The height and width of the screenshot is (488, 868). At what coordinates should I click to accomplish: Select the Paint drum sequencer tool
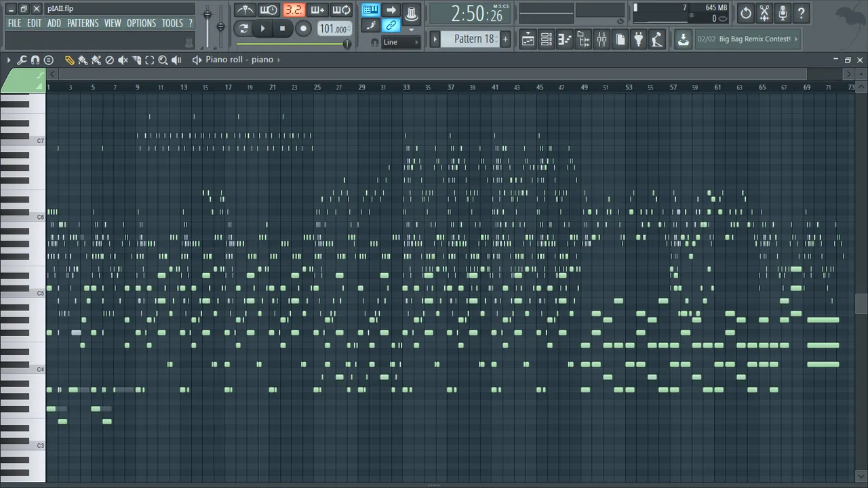(96, 60)
